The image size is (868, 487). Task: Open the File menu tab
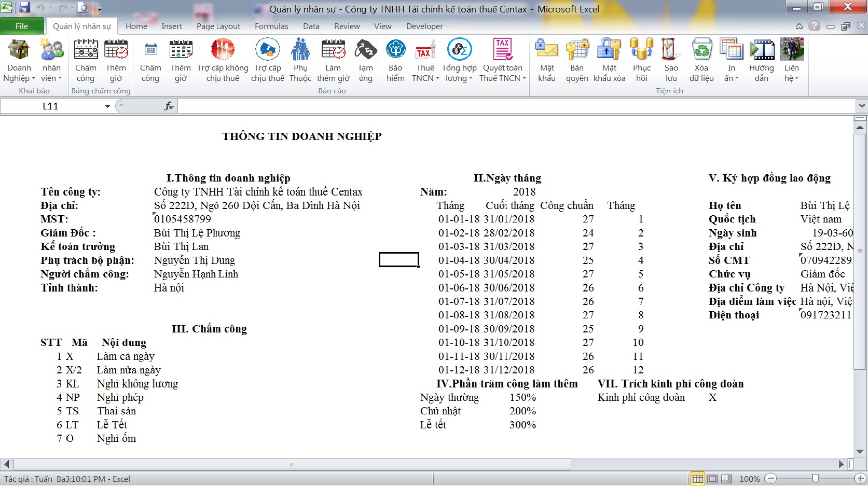point(22,26)
